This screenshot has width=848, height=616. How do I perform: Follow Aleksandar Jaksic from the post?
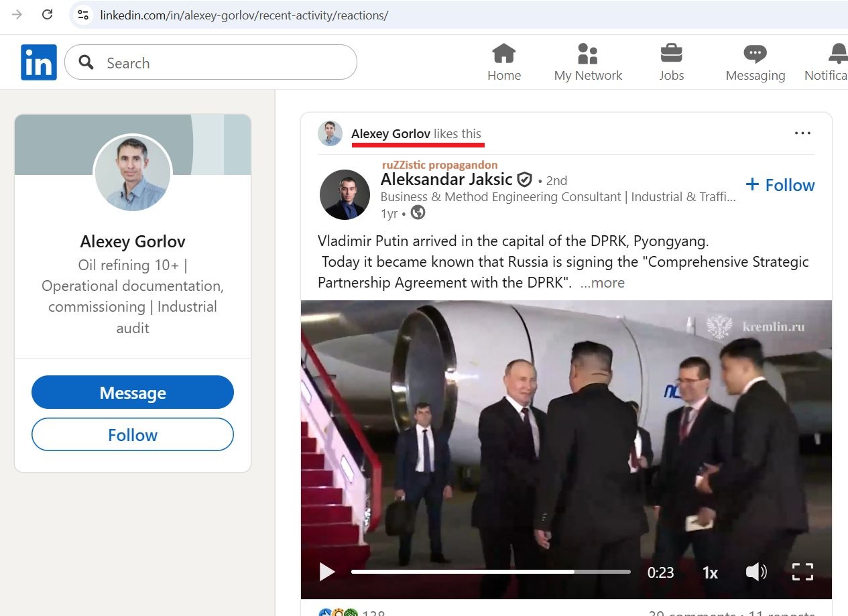[780, 185]
